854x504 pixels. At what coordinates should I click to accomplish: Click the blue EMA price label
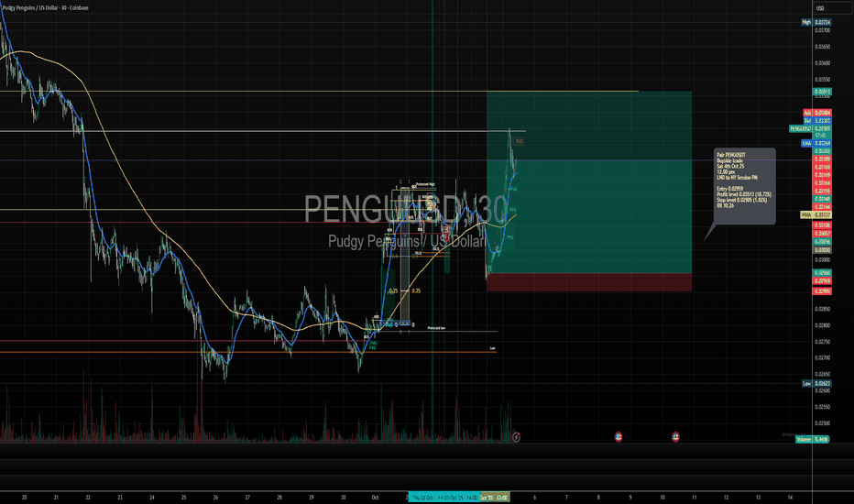(x=806, y=144)
